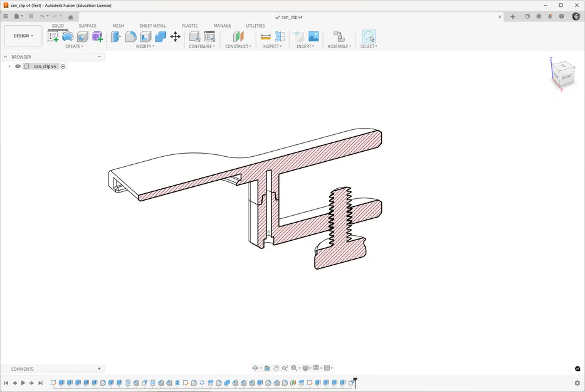Open the COMMENTS panel

pyautogui.click(x=24, y=368)
